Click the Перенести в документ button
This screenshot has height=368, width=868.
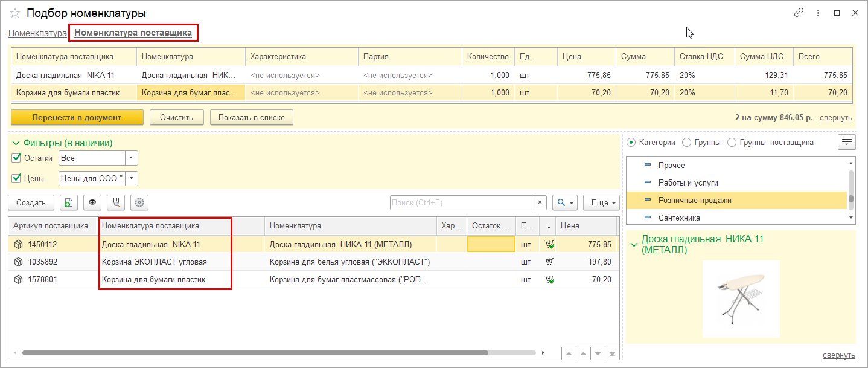coord(77,117)
